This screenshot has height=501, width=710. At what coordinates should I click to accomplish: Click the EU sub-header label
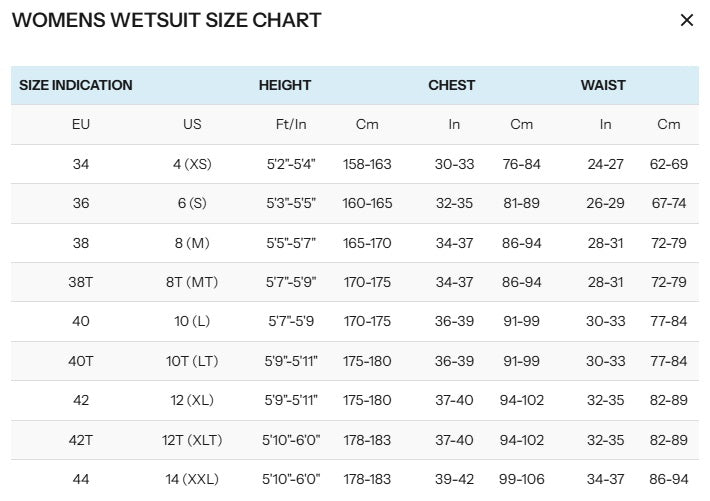(x=81, y=125)
